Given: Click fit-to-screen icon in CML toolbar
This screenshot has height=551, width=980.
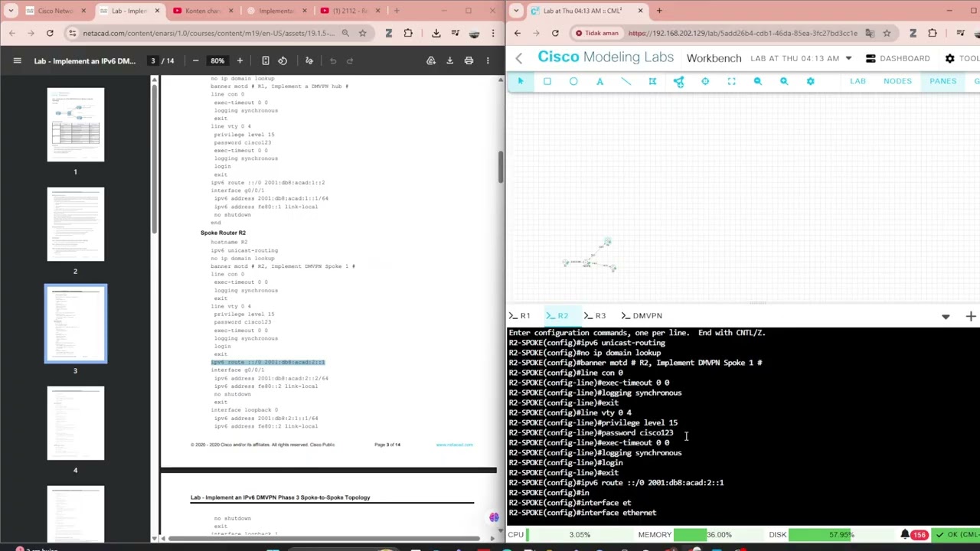Looking at the screenshot, I should click(731, 81).
